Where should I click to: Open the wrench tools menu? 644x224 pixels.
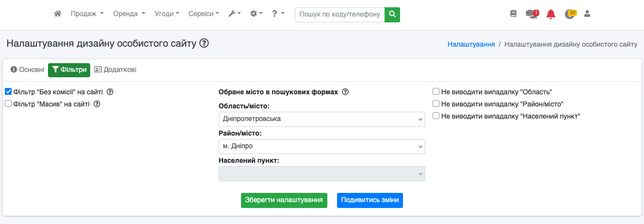point(235,14)
